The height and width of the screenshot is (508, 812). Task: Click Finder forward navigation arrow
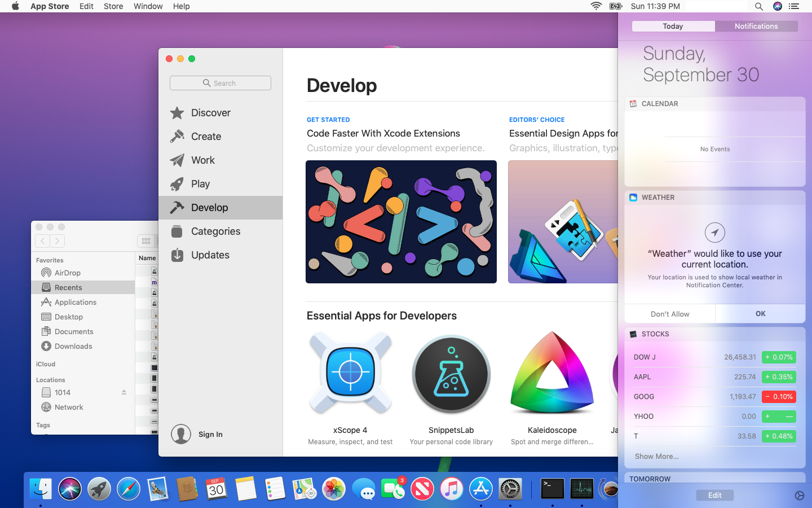58,241
